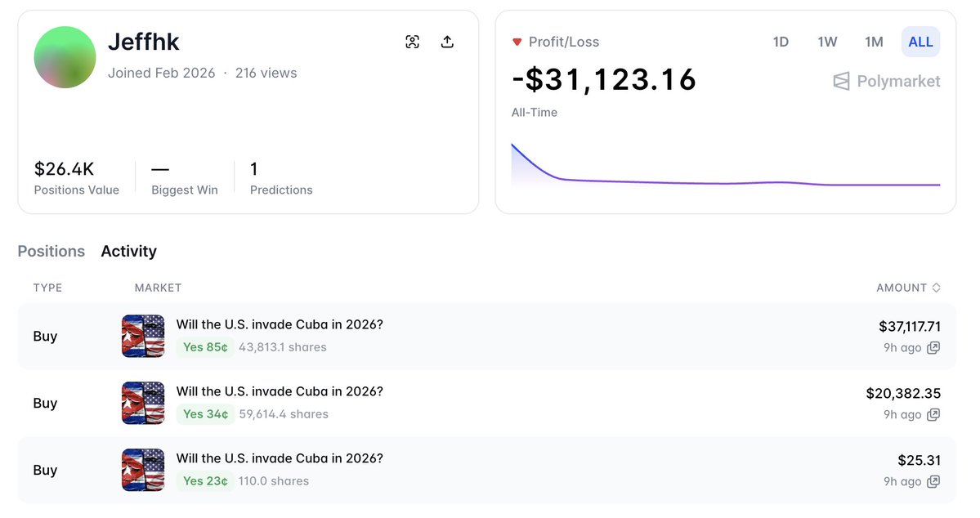Click Cuba market image in first row
Image resolution: width=980 pixels, height=518 pixels.
[x=143, y=336]
